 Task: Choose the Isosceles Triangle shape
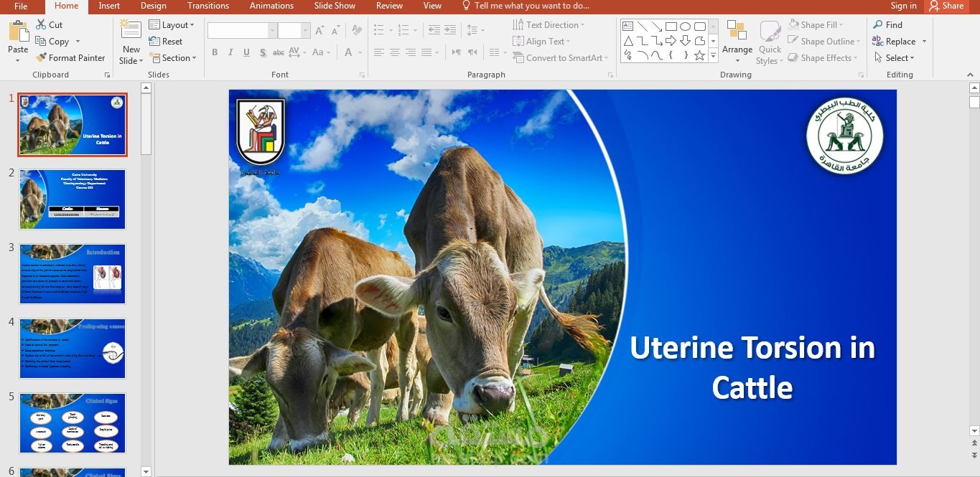tap(628, 41)
